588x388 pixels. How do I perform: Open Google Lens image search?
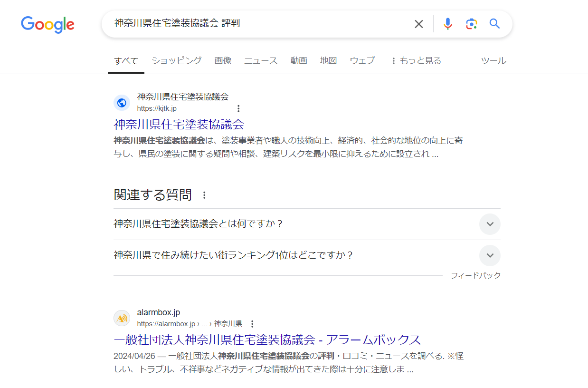click(x=471, y=24)
